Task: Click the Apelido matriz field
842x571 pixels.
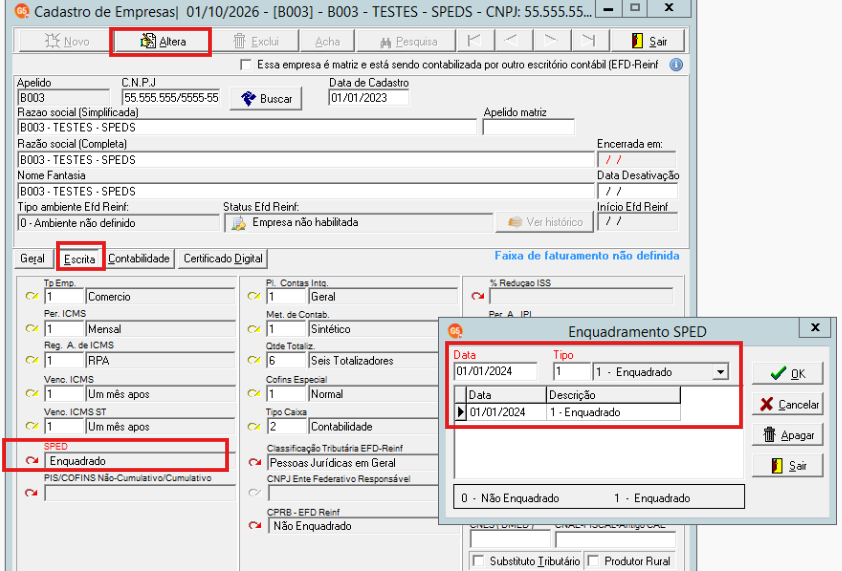Action: 529,127
